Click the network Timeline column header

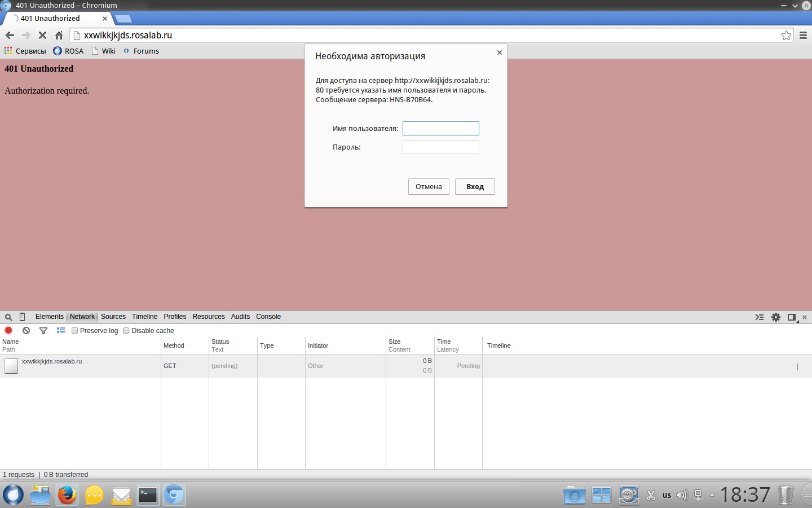647,345
